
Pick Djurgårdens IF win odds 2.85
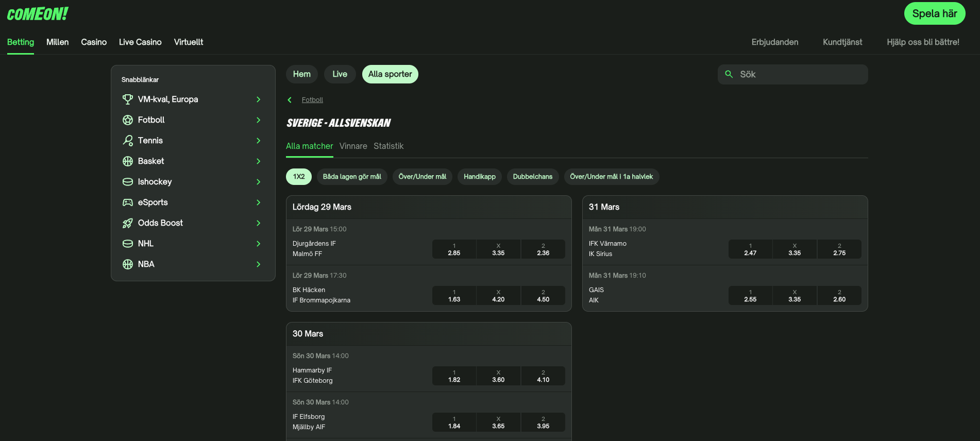coord(454,249)
